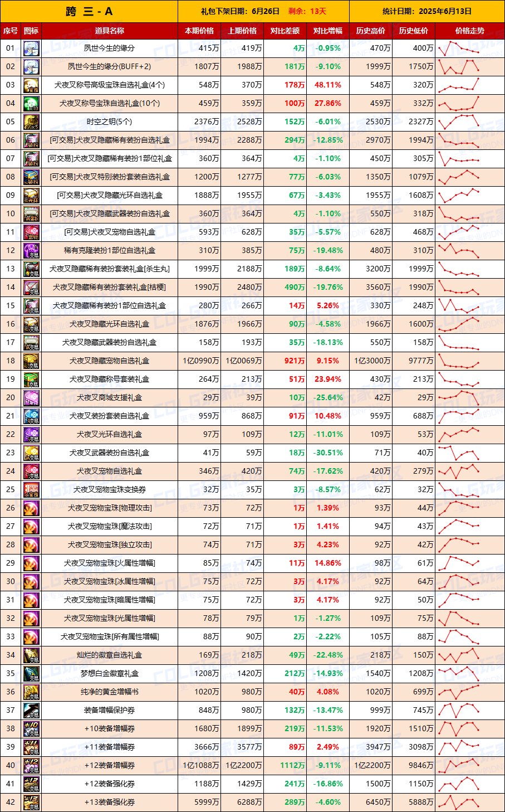Image resolution: width=505 pixels, height=812 pixels.
Task: Click the item name 犬夜叉隐藏武器装扮自选礼盒
Action: pyautogui.click(x=109, y=343)
